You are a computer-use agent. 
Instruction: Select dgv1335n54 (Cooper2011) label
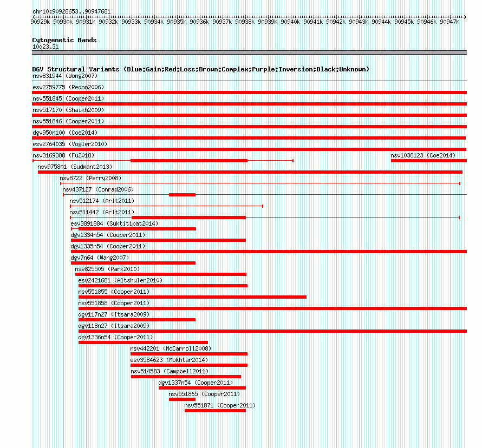(x=108, y=246)
